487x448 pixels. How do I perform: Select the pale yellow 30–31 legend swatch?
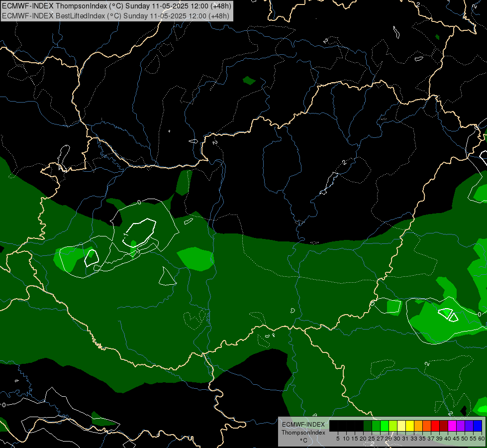click(x=401, y=426)
